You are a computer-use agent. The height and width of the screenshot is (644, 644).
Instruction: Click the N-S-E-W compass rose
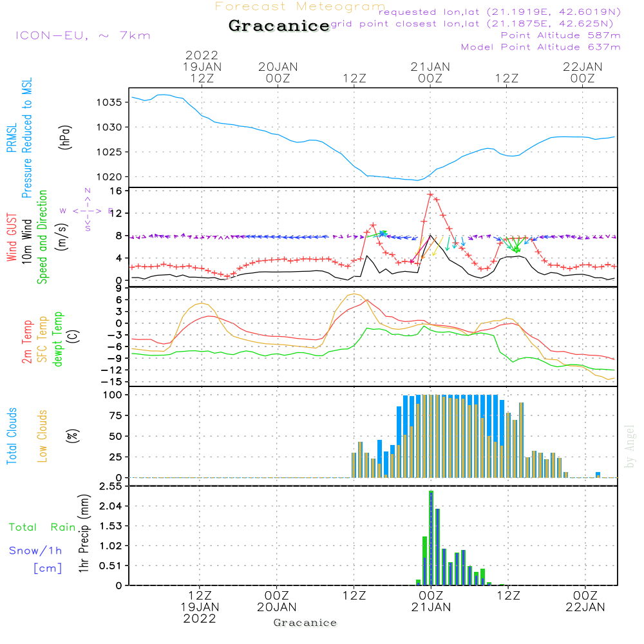(87, 211)
